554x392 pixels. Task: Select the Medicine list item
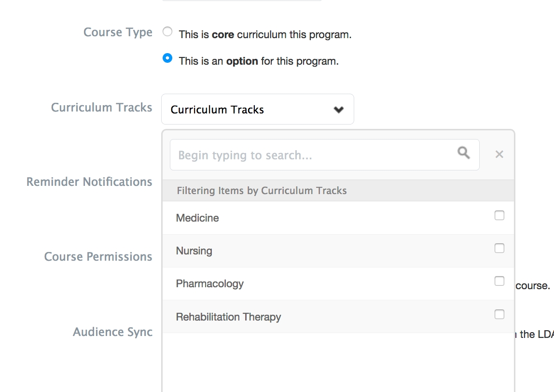point(198,218)
